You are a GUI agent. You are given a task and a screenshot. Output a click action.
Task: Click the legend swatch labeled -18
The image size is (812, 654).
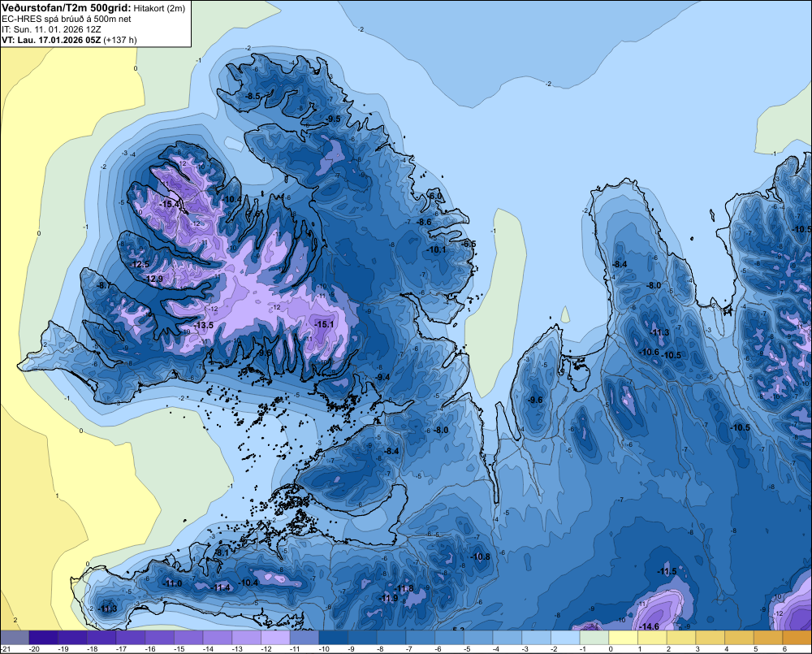101,638
